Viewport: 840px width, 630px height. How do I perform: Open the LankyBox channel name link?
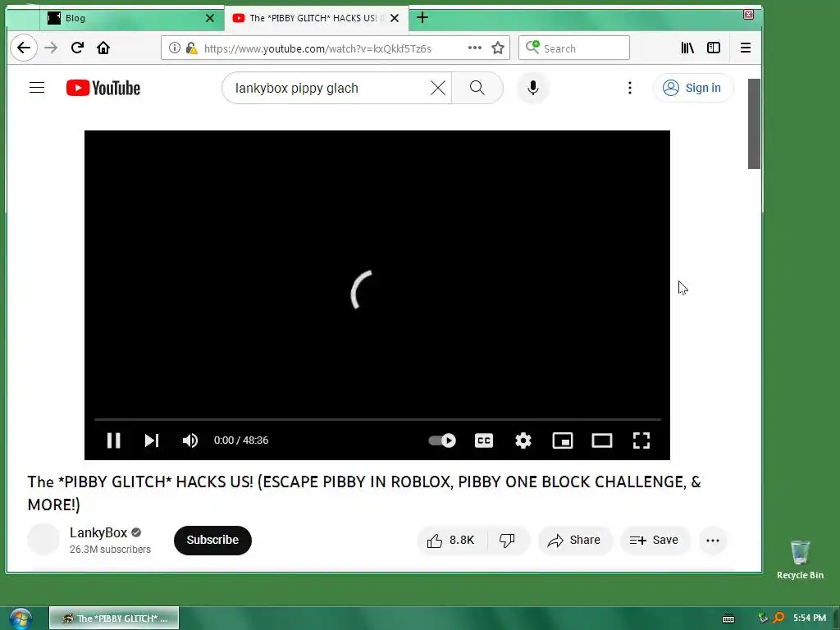coord(98,532)
